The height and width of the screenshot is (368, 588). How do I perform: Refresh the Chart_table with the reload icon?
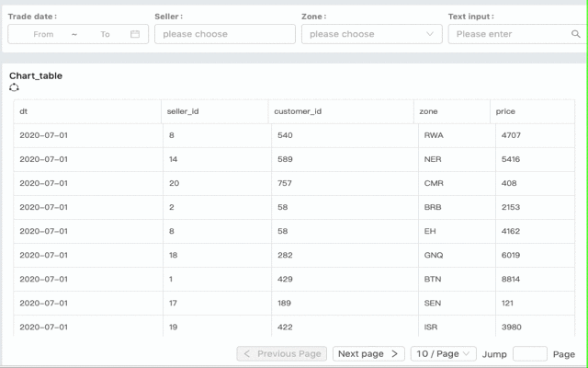14,87
